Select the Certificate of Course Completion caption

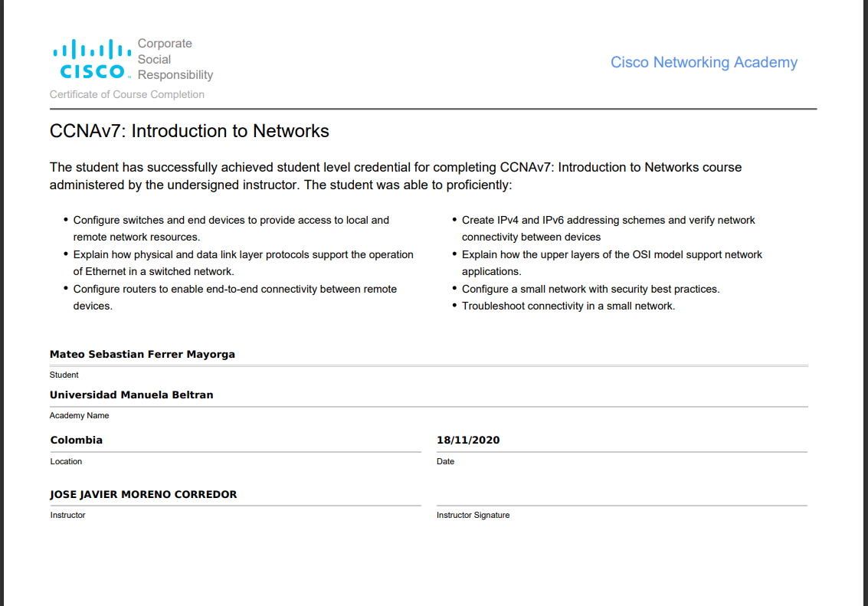point(127,95)
